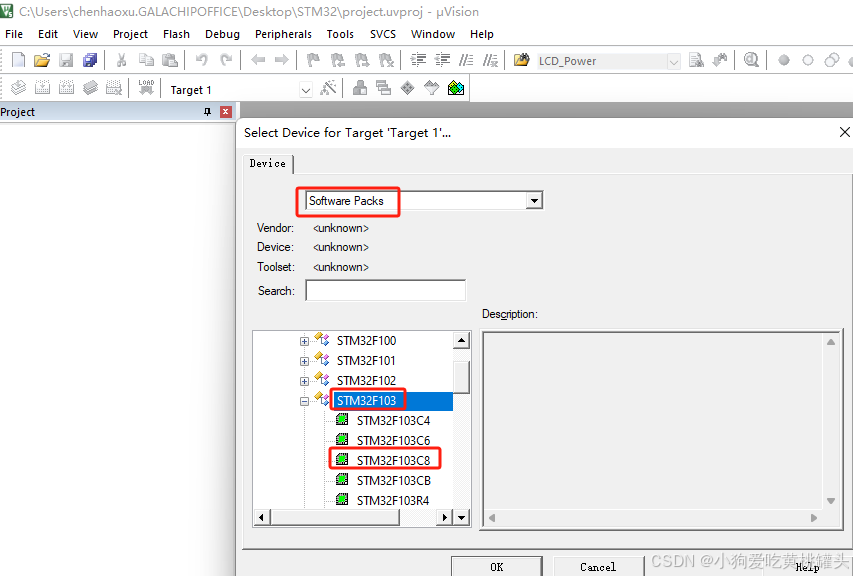Open the Pack Installer icon
Screen dimensions: 853x576
pyautogui.click(x=456, y=88)
